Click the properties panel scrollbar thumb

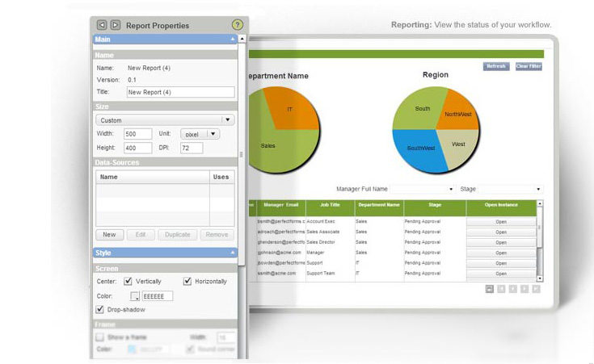[242, 154]
